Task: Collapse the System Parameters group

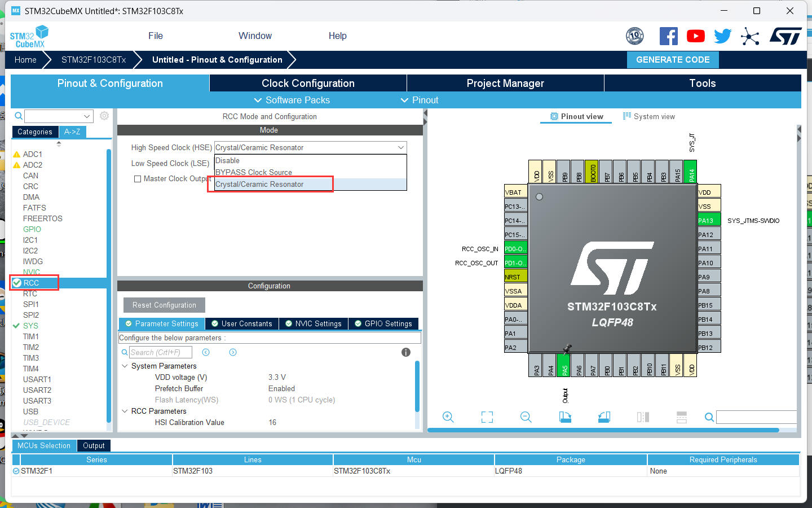Action: coord(125,366)
